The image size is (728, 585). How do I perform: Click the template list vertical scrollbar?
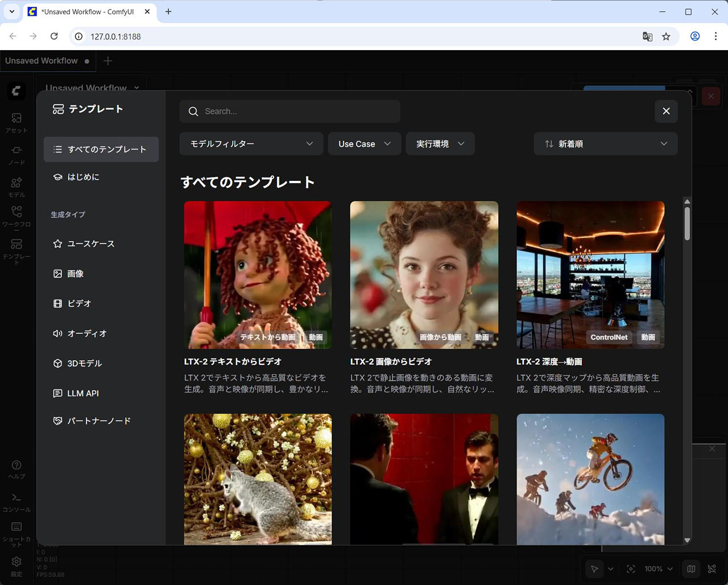(687, 223)
